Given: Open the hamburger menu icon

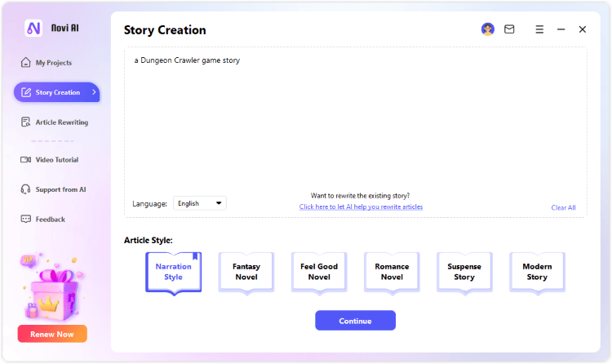Looking at the screenshot, I should (539, 29).
